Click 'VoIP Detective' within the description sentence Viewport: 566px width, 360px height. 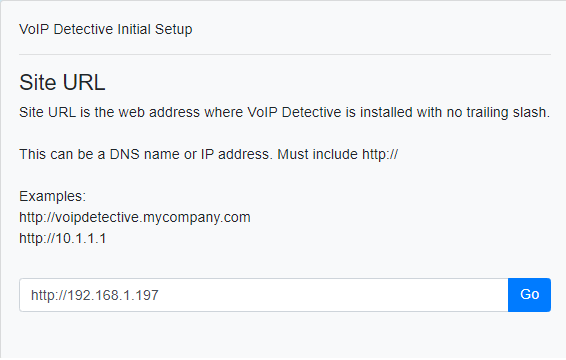[294, 112]
